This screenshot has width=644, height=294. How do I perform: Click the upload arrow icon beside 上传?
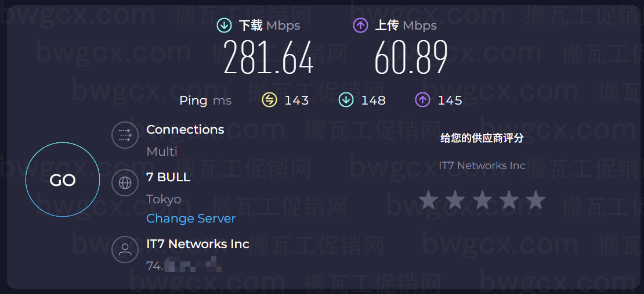point(361,26)
